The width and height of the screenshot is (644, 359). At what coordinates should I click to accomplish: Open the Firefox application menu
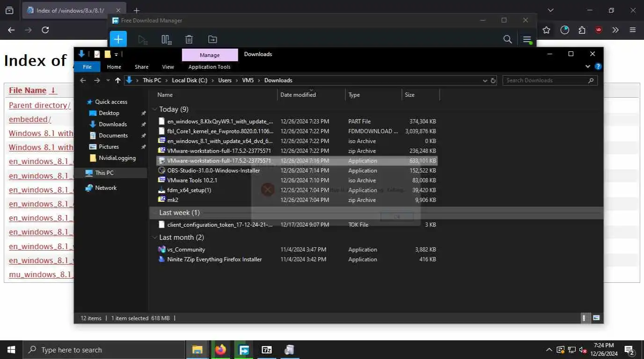633,30
